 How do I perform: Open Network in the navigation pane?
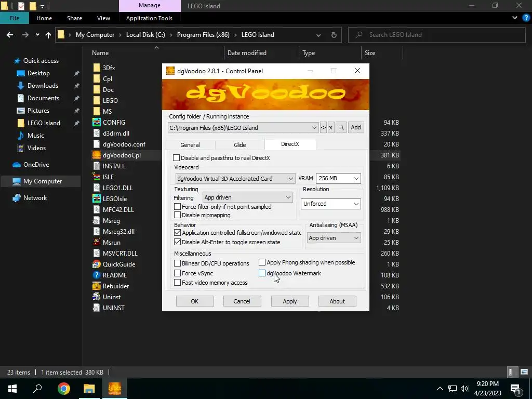[35, 198]
